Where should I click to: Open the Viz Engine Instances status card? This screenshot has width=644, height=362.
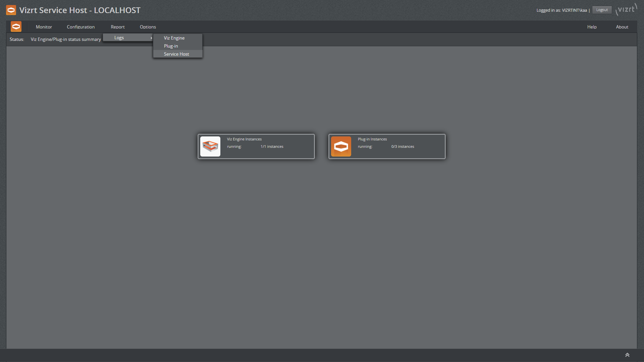tap(256, 146)
